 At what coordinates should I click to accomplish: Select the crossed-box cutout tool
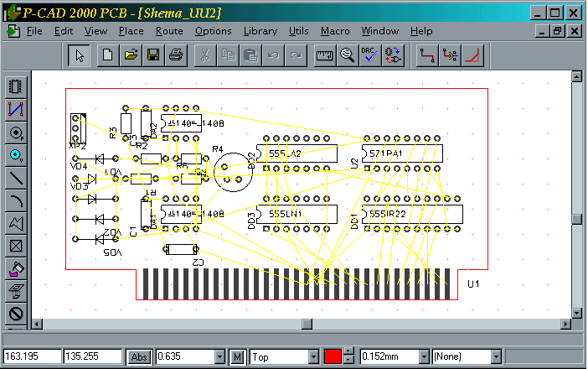(x=16, y=247)
